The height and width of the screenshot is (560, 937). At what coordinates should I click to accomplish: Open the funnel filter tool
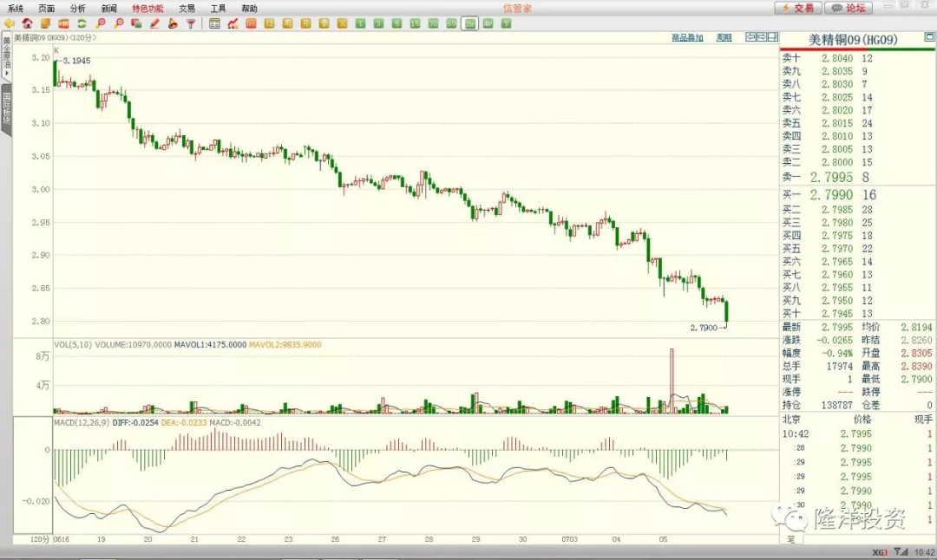pyautogui.click(x=191, y=23)
